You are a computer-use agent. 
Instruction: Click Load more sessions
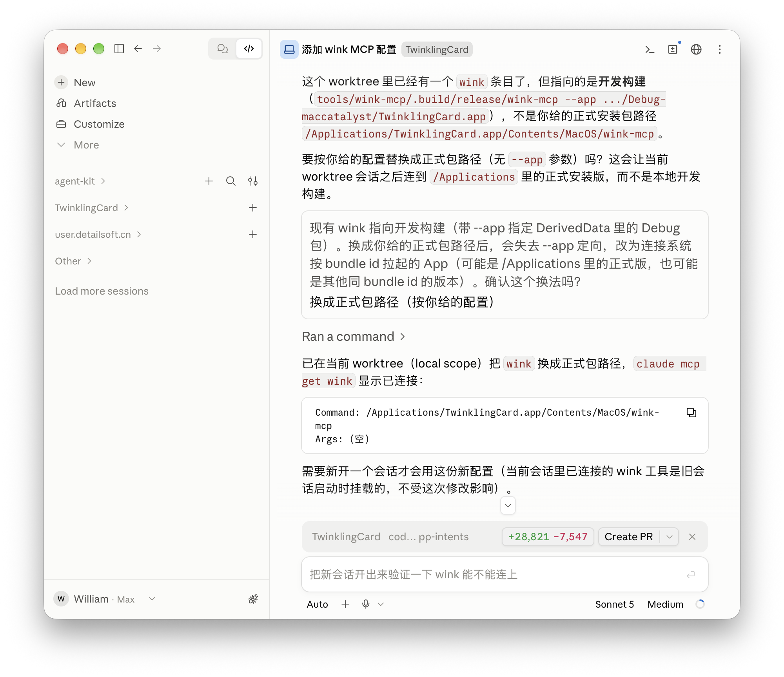(102, 291)
